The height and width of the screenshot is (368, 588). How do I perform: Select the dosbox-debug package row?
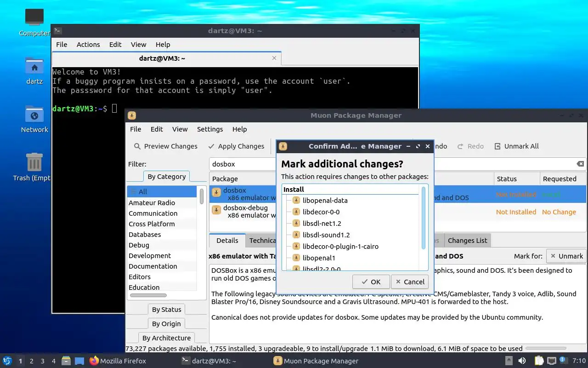click(x=398, y=212)
